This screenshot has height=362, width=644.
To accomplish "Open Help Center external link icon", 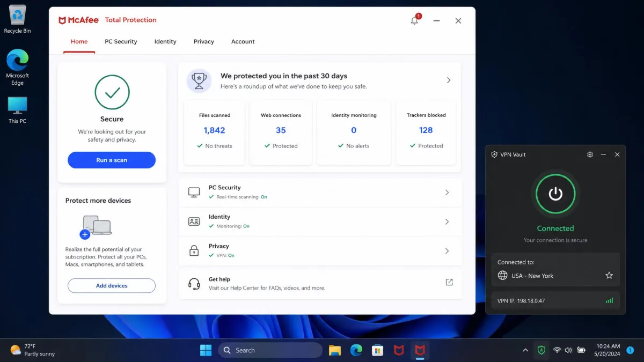I will click(x=449, y=282).
